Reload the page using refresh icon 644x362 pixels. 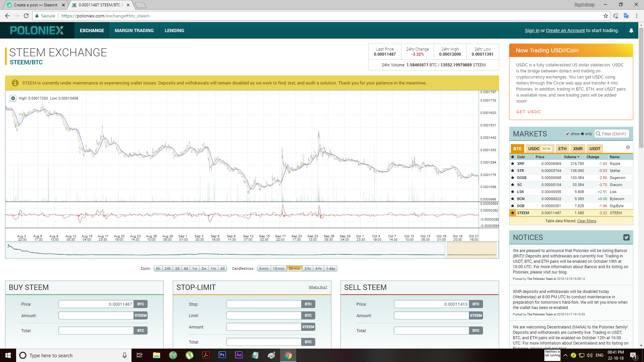[26, 16]
